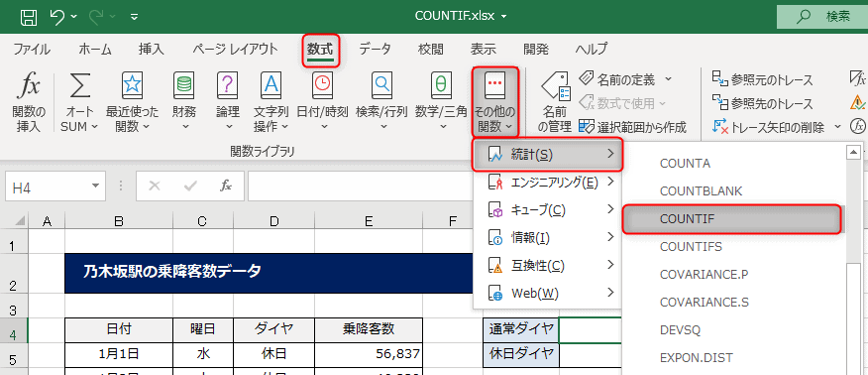Open the ページ レイアウト tab
The height and width of the screenshot is (375, 868).
[235, 49]
